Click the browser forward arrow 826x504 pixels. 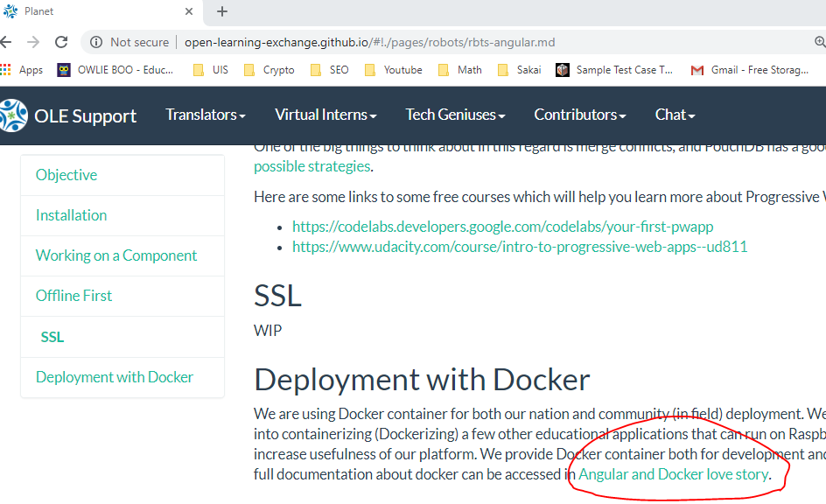(x=33, y=42)
